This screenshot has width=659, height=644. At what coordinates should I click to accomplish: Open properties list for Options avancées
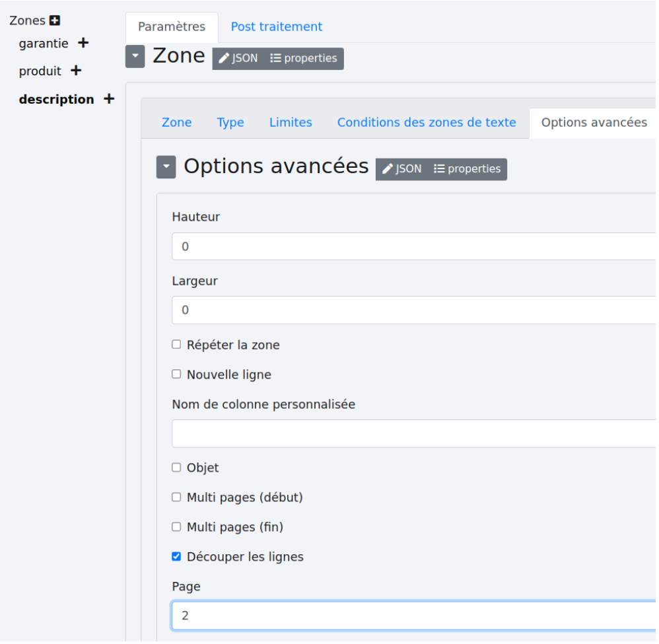[x=467, y=169]
